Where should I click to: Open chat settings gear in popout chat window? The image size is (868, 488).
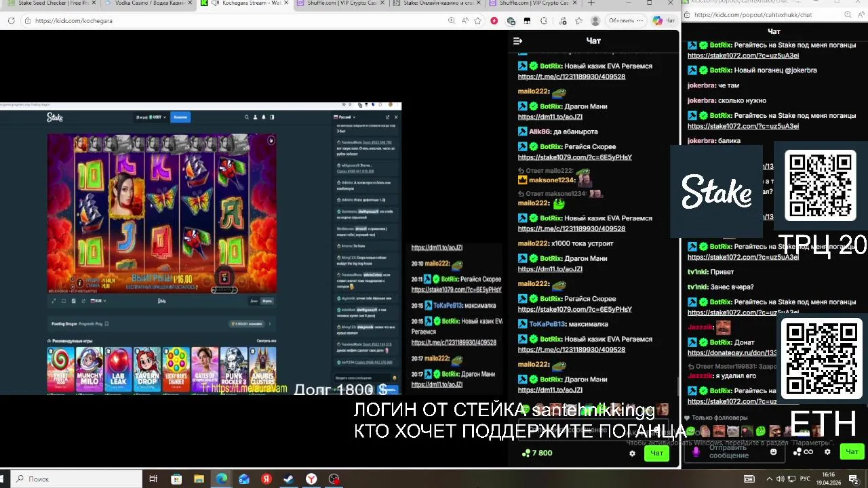pos(827,452)
